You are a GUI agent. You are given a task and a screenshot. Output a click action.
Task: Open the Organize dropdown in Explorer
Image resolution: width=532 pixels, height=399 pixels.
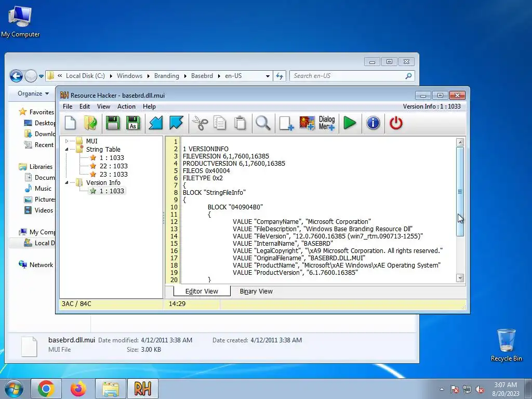coord(33,94)
